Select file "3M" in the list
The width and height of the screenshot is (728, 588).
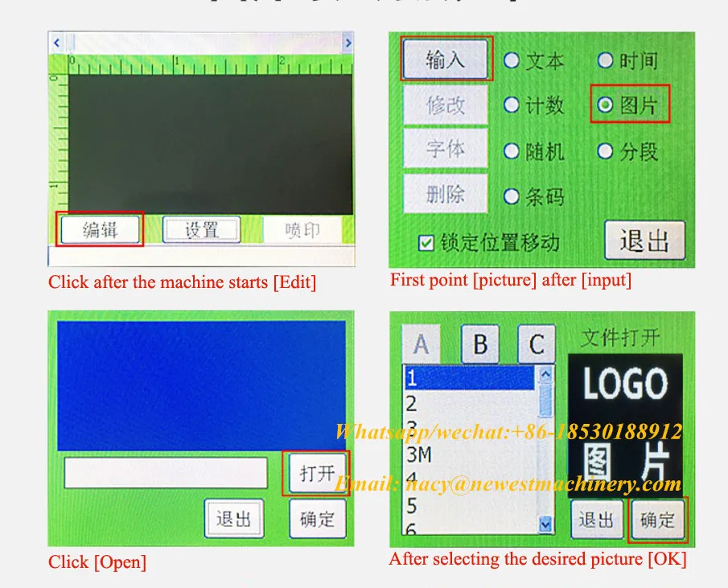pos(469,454)
